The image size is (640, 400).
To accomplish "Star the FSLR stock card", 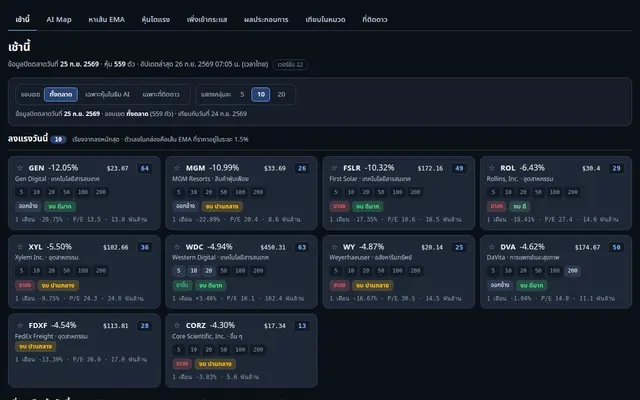I will click(x=334, y=168).
